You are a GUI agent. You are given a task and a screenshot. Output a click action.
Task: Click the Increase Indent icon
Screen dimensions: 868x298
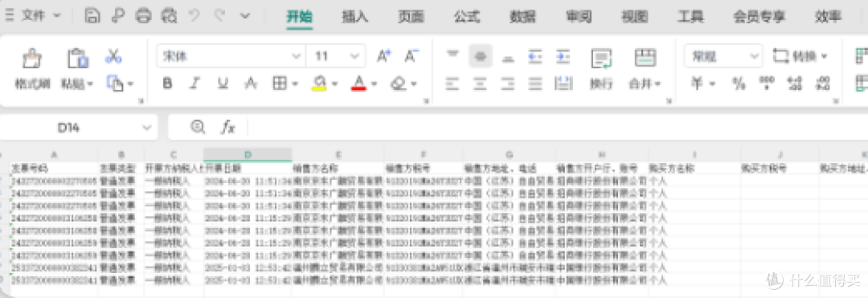pyautogui.click(x=563, y=56)
